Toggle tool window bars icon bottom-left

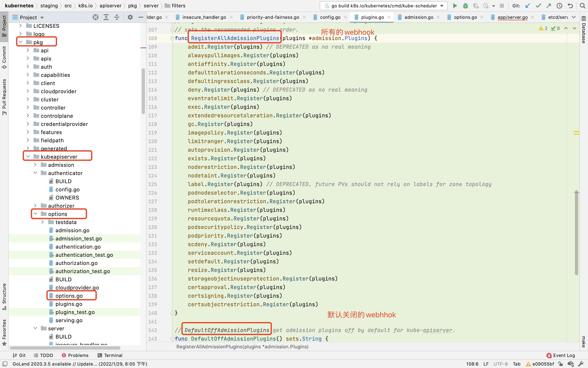(5, 364)
